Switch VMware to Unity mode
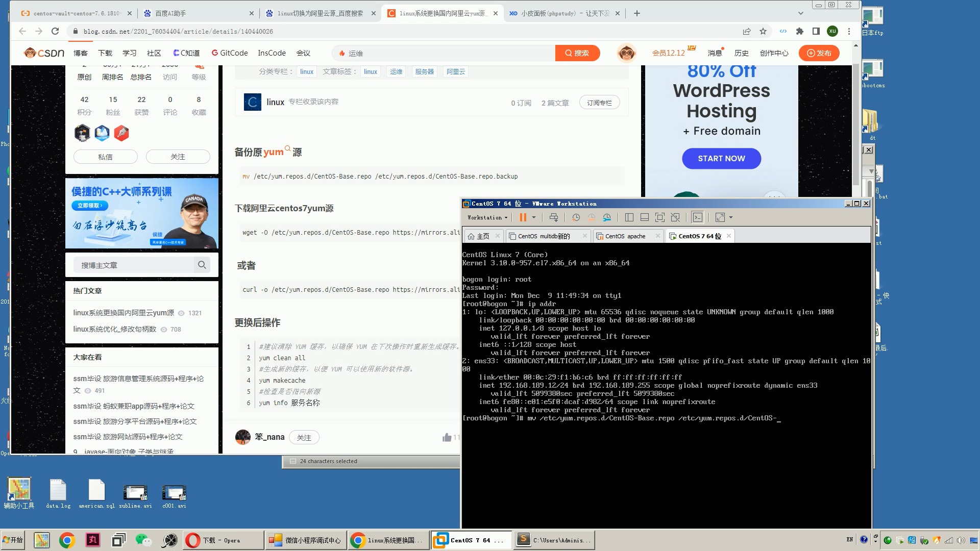 675,217
